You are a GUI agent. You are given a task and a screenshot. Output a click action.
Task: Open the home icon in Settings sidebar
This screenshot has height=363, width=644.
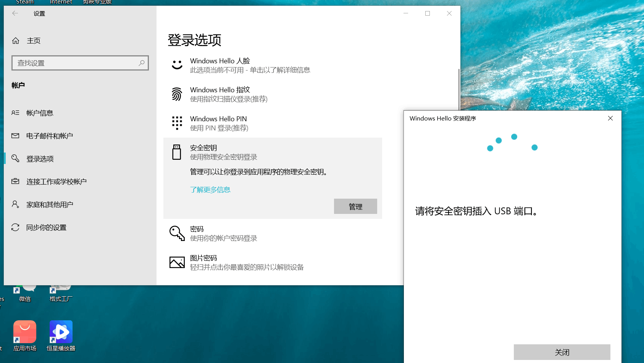point(16,41)
